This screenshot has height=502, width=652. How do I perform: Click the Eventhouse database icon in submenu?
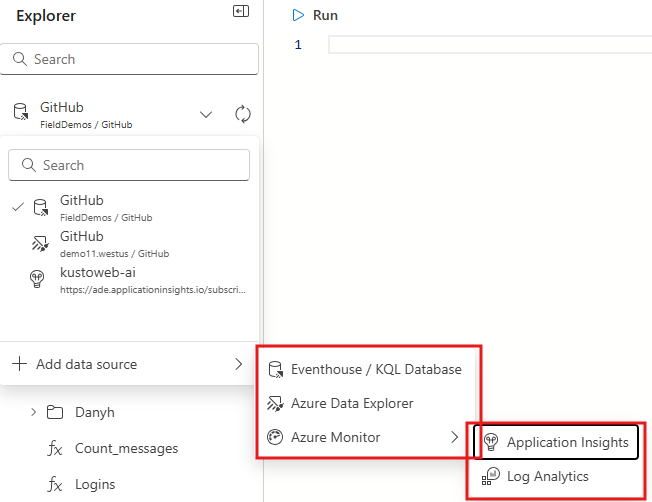point(274,369)
